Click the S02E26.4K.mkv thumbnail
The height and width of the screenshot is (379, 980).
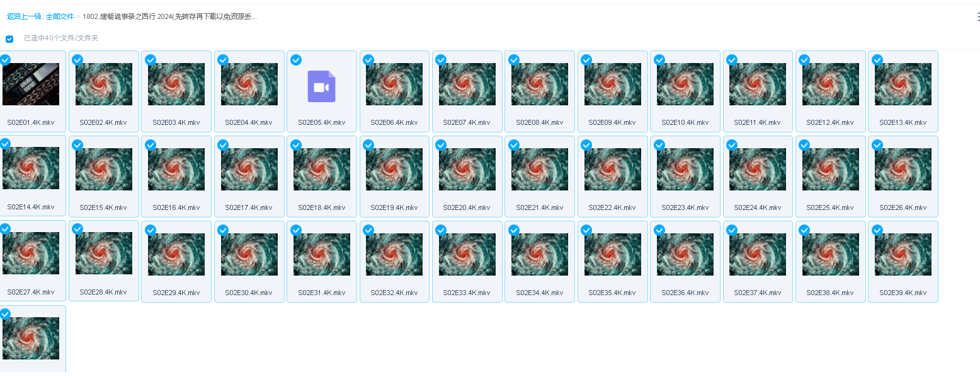click(x=903, y=169)
